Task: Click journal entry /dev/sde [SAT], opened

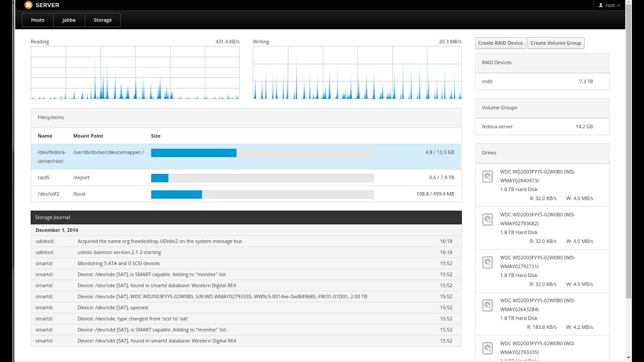Action: (246, 308)
